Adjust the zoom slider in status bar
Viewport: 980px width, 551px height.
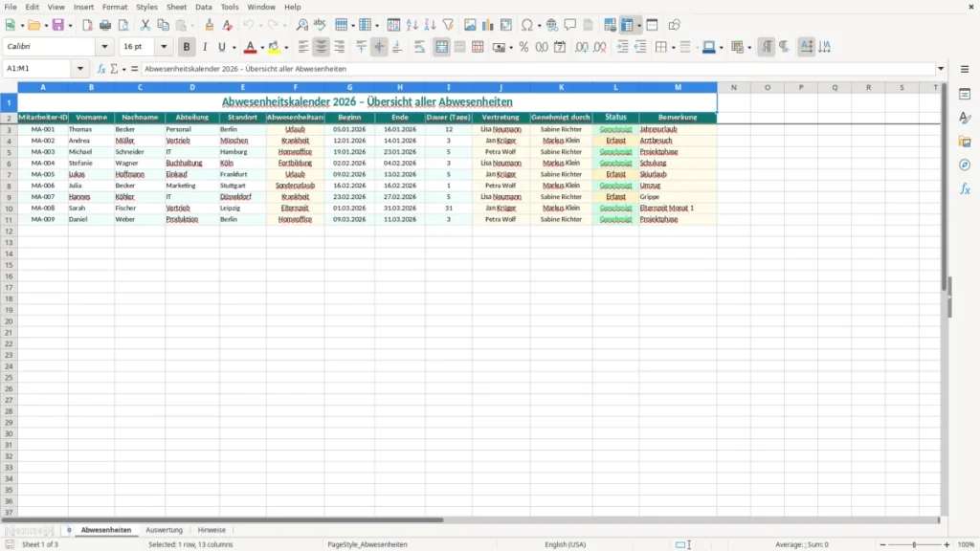[x=914, y=544]
